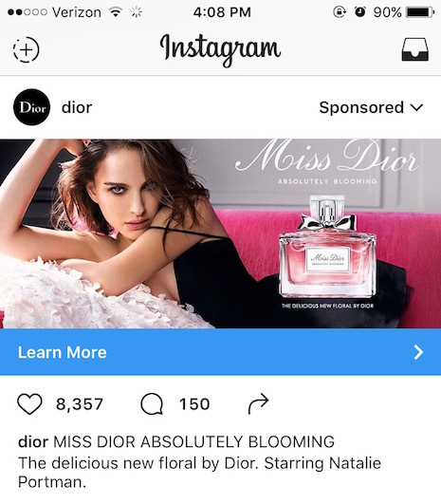Viewport: 441px width, 504px height.
Task: Click the Sponsored label
Action: (x=361, y=107)
